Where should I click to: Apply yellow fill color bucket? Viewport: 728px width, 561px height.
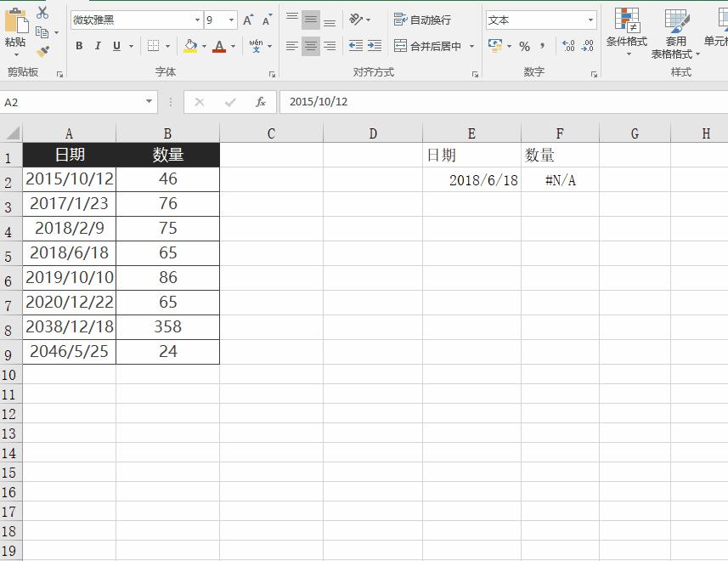click(x=190, y=46)
